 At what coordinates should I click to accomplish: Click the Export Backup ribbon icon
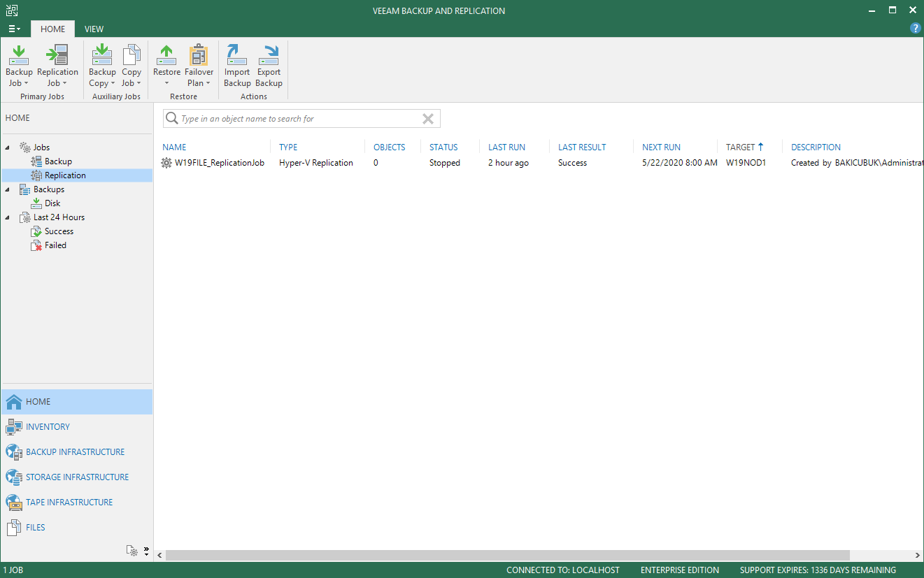coord(269,55)
